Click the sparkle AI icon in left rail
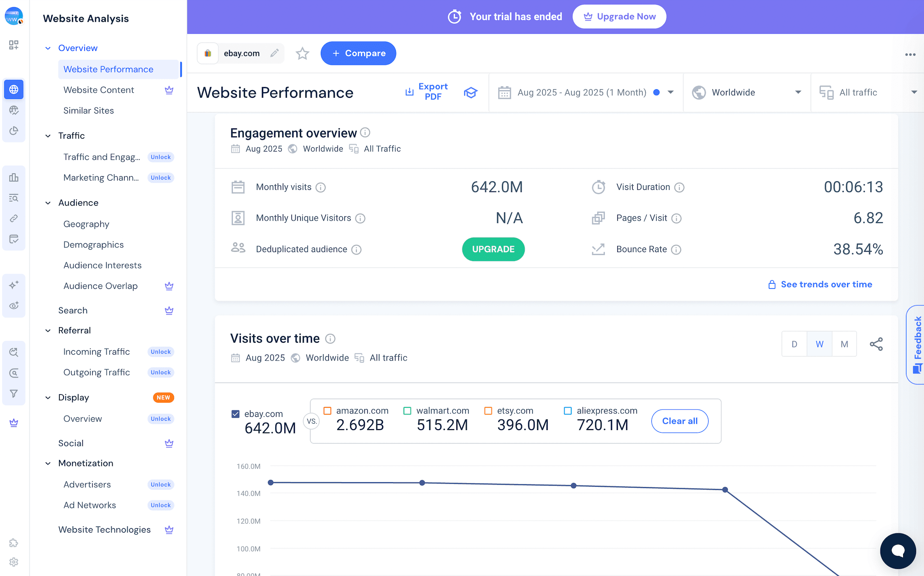 pyautogui.click(x=14, y=285)
